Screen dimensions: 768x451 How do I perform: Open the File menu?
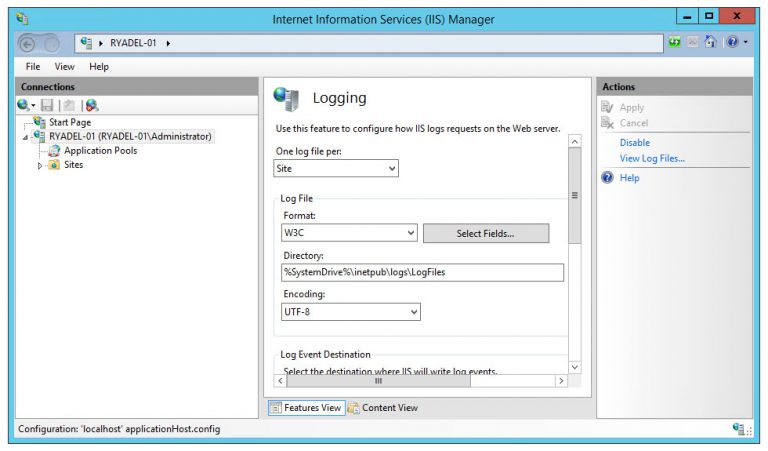tap(33, 67)
